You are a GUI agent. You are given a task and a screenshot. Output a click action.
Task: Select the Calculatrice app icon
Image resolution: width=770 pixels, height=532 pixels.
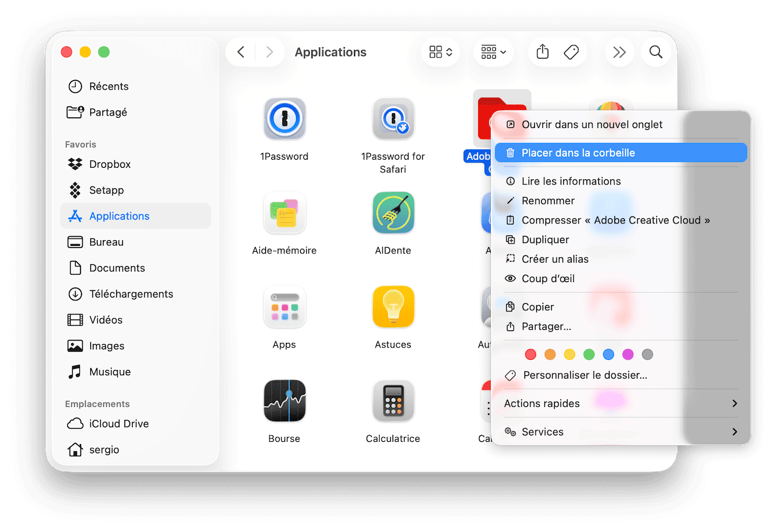pos(393,401)
